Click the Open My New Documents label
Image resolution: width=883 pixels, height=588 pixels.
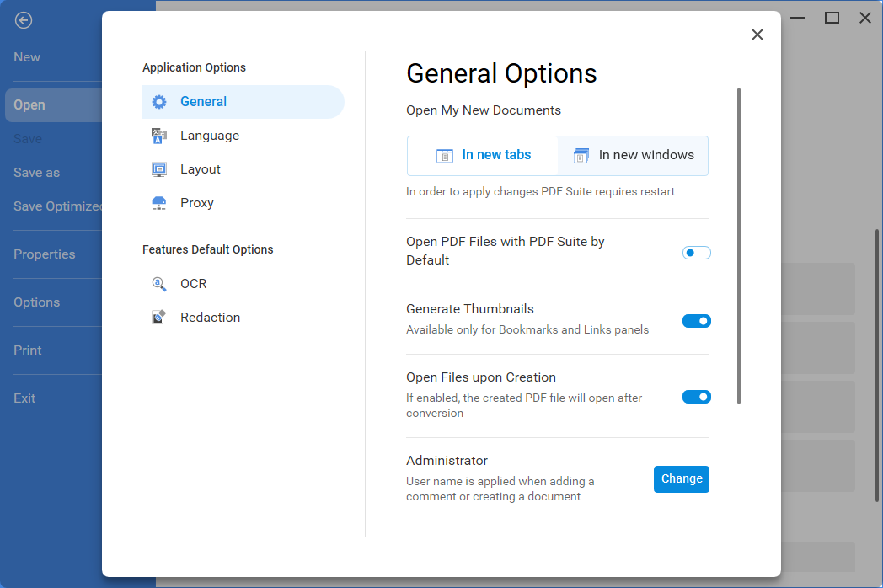pos(484,110)
